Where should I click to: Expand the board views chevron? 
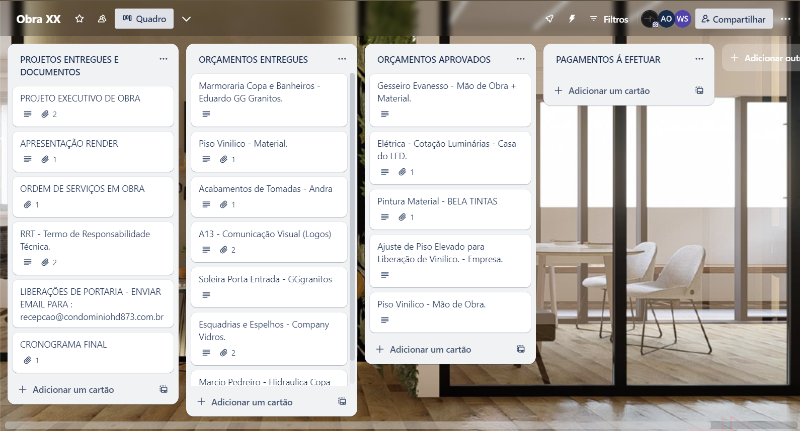click(x=186, y=19)
